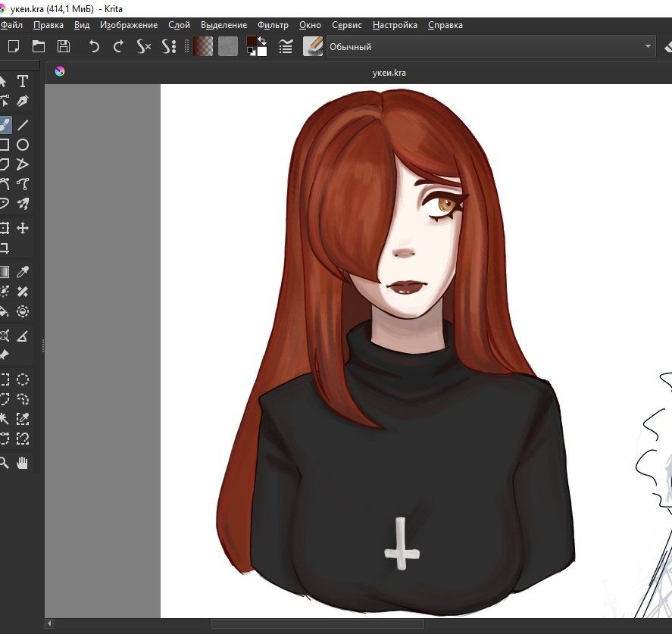Activate the Pan hand tool
Screen dimensions: 672x634
click(x=23, y=463)
